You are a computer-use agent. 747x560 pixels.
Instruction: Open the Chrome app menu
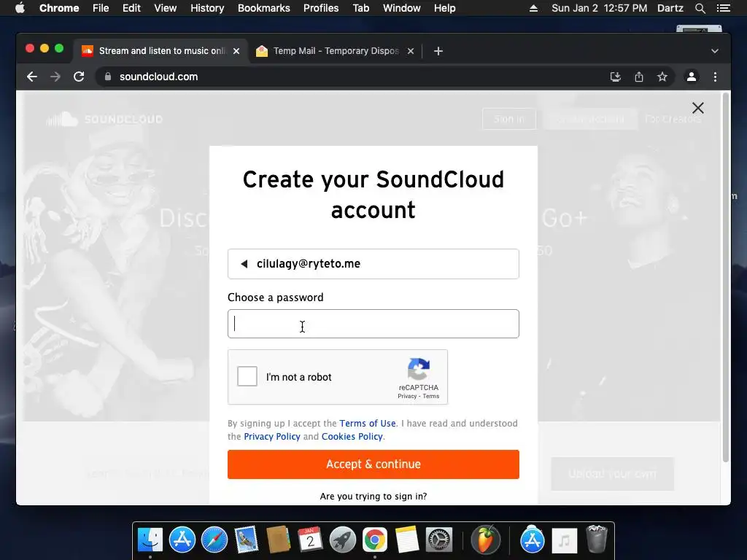coord(59,8)
